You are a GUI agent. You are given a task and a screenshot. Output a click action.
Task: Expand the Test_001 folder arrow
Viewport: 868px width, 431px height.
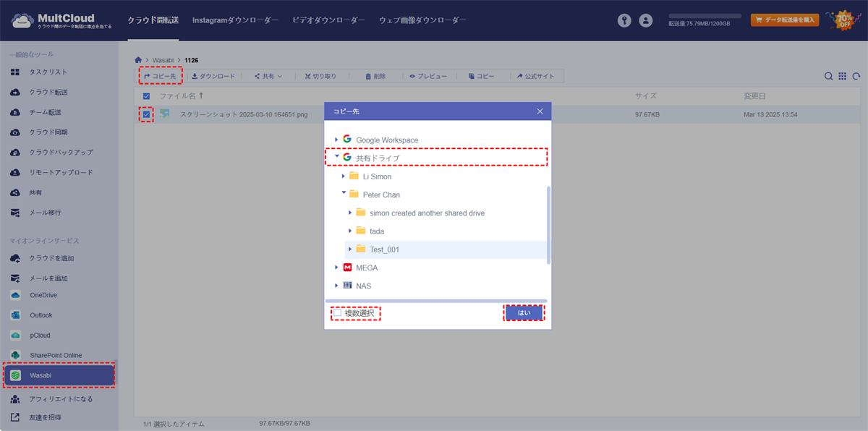point(351,249)
